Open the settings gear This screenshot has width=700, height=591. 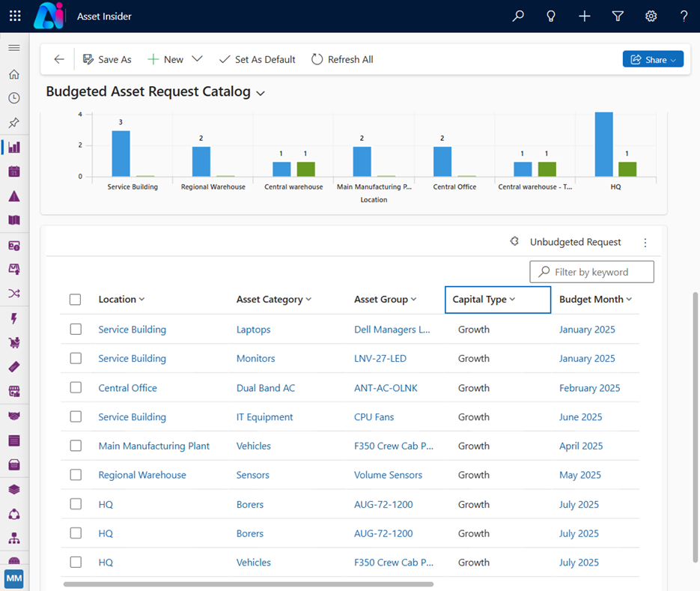pyautogui.click(x=651, y=16)
